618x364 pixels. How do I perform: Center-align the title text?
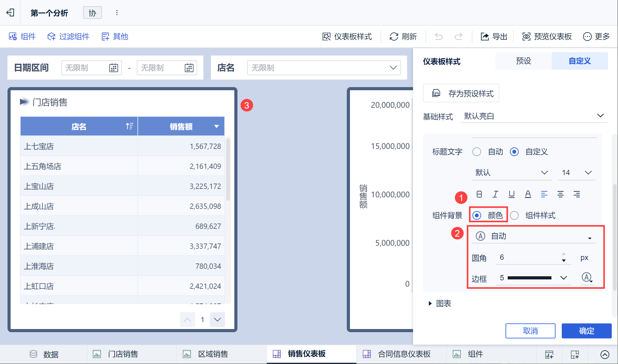tap(560, 194)
